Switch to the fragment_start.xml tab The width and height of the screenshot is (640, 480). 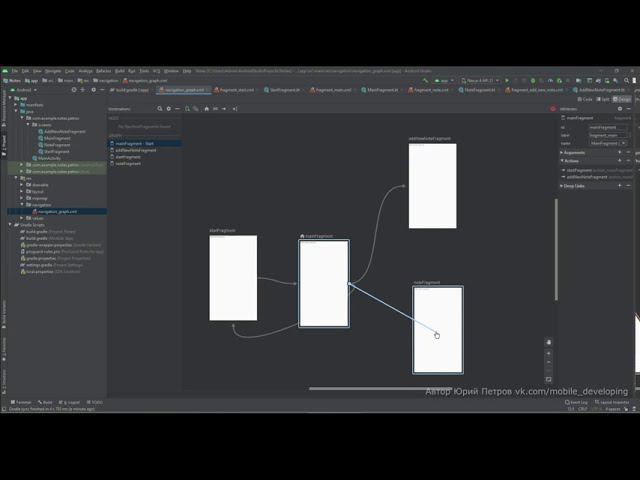[x=236, y=90]
